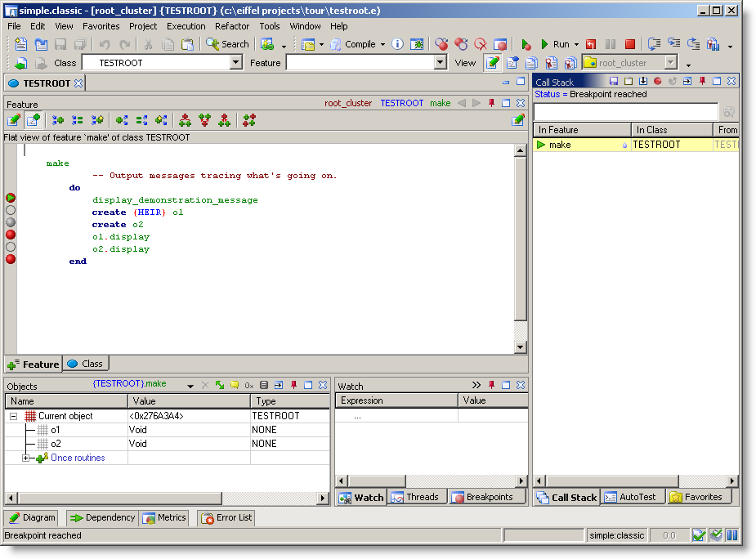756x559 pixels.
Task: Open the Class name dropdown
Action: [x=236, y=63]
